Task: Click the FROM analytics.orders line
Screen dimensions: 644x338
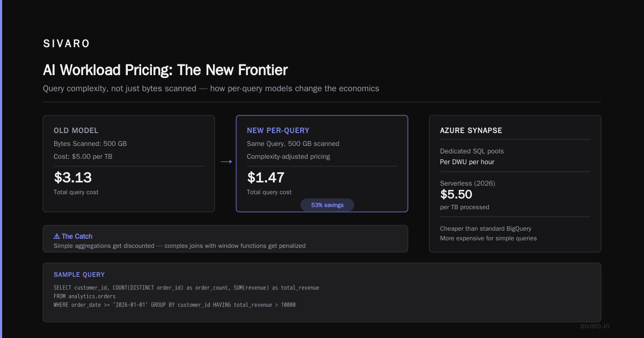Action: (85, 296)
